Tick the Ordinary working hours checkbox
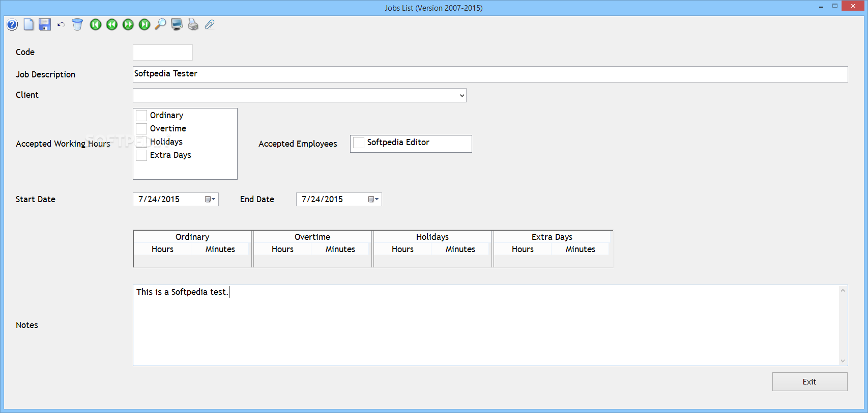Viewport: 868px width, 413px height. coord(141,116)
